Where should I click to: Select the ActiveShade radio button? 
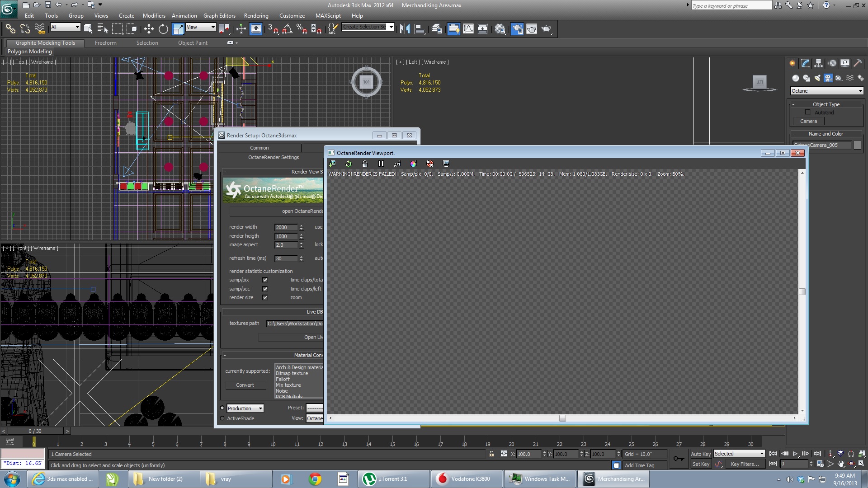pos(222,418)
